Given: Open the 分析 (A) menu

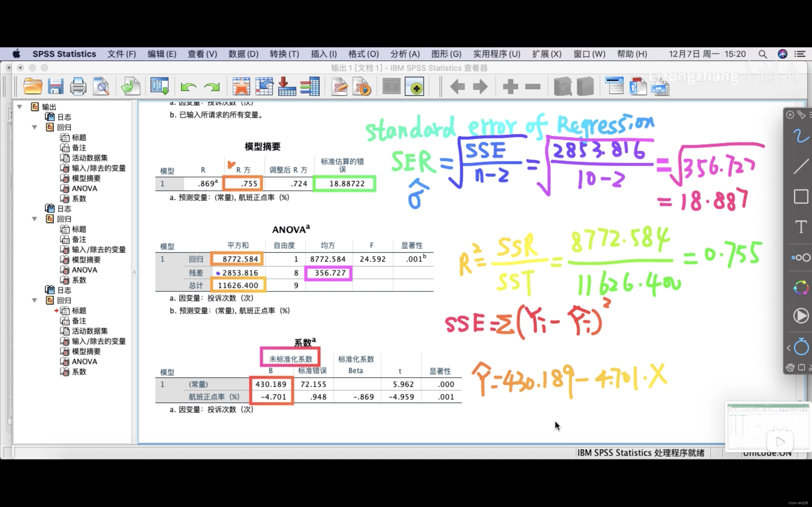Looking at the screenshot, I should point(405,54).
